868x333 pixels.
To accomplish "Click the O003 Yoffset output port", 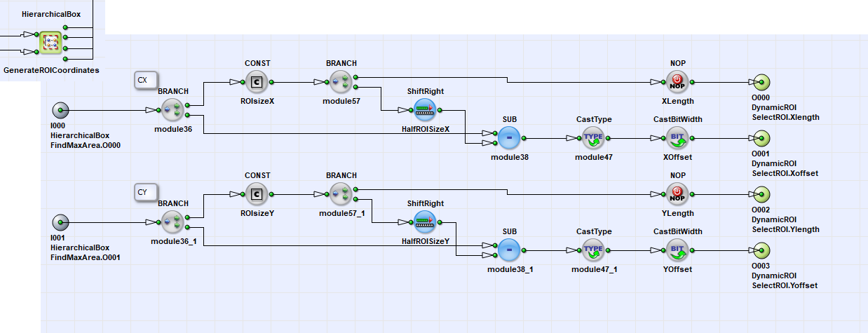I will 762,250.
